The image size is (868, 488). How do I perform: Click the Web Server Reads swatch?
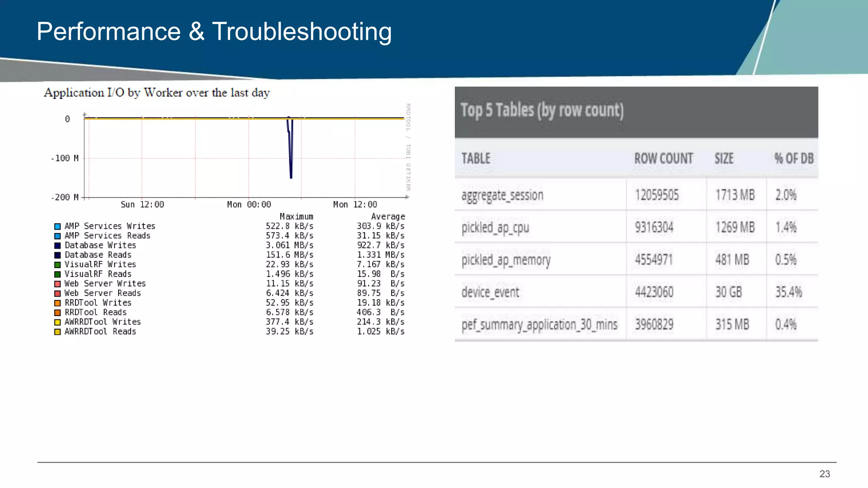[57, 294]
